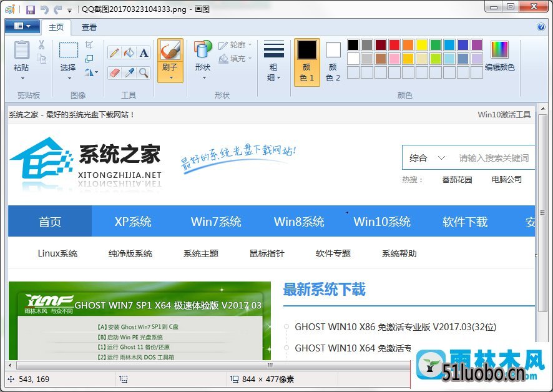Pick the purple palette swatch
This screenshot has height=392, width=553.
[477, 45]
